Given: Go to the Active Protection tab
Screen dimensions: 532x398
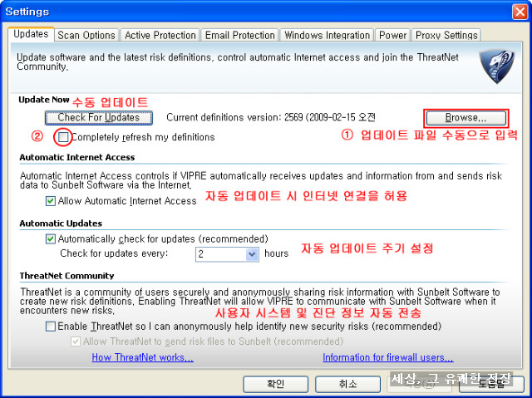Looking at the screenshot, I should [x=160, y=35].
